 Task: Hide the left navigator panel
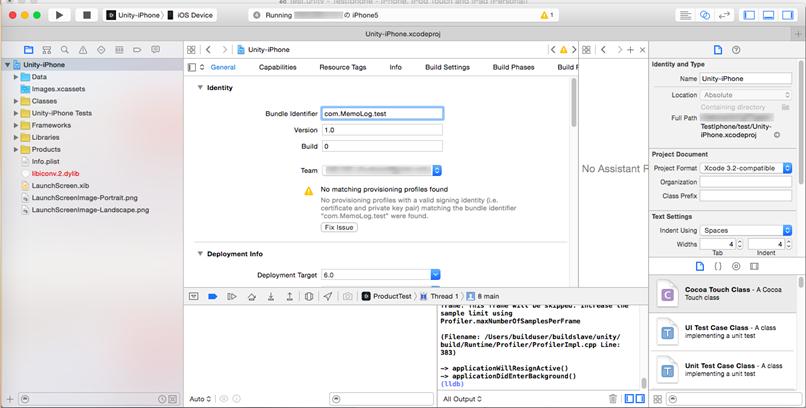(x=748, y=15)
